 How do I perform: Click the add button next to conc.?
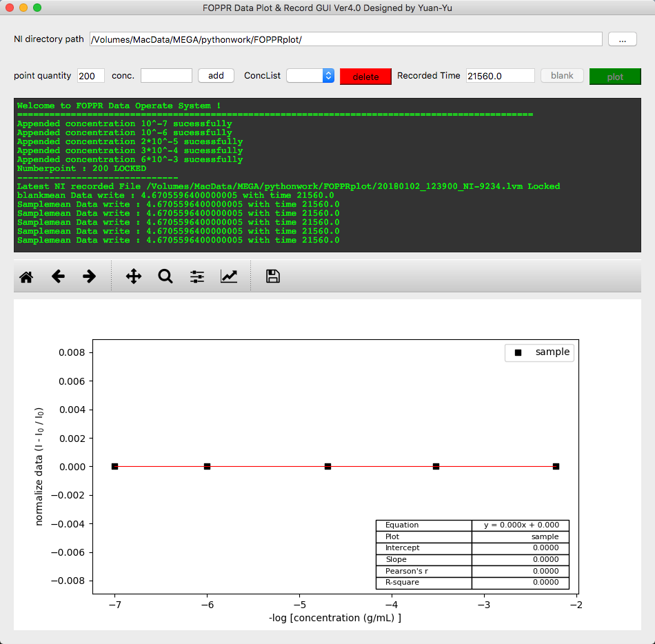(215, 76)
